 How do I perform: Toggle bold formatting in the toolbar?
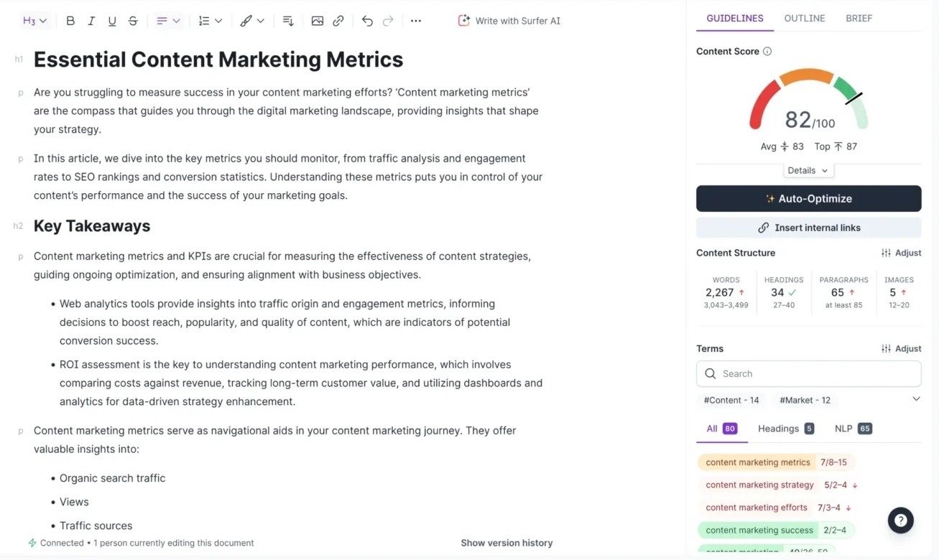pyautogui.click(x=70, y=20)
